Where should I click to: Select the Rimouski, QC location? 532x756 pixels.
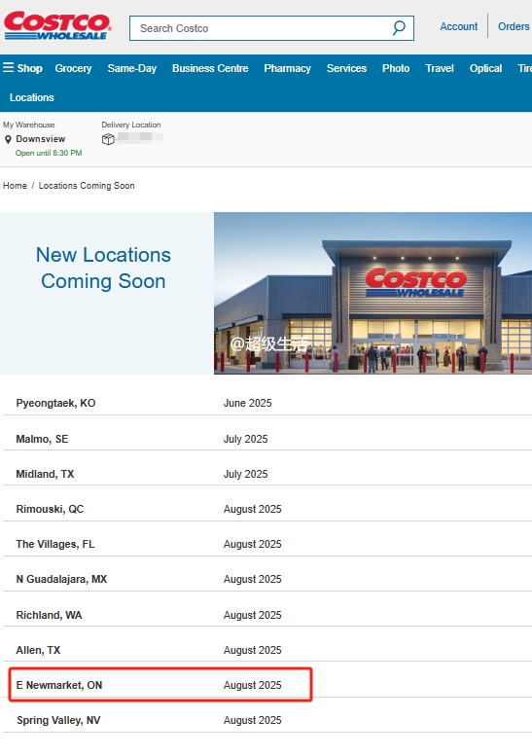[50, 509]
